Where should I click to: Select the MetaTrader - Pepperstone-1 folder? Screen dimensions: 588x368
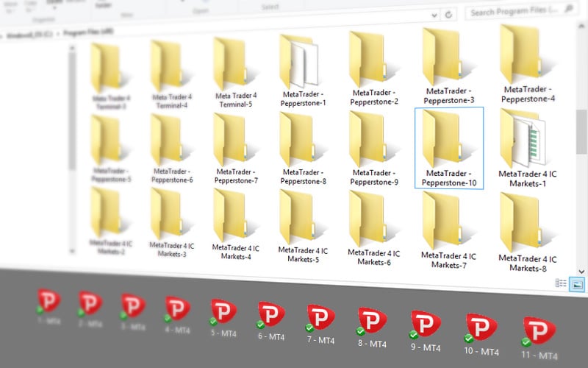pyautogui.click(x=303, y=71)
